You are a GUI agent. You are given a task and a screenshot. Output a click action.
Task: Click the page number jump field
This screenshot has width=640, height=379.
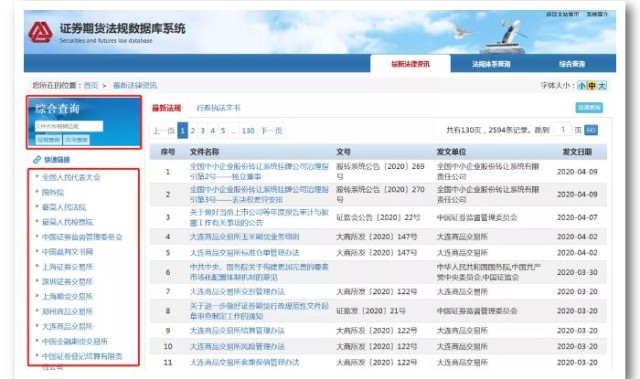563,130
